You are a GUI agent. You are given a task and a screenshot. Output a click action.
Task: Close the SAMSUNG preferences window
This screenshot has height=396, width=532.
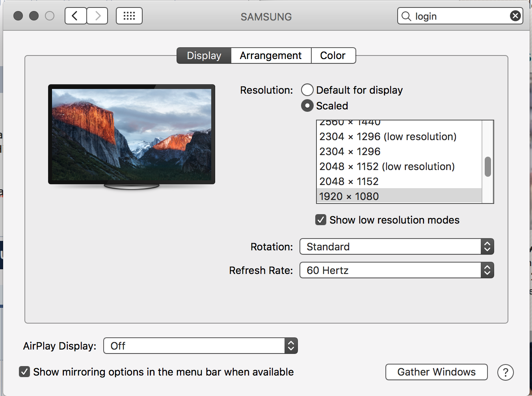18,16
